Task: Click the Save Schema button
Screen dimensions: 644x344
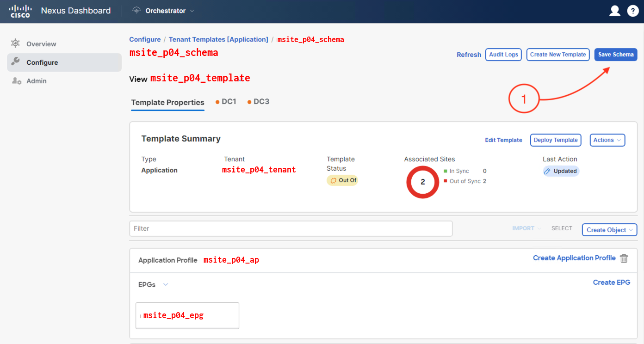Action: 615,55
